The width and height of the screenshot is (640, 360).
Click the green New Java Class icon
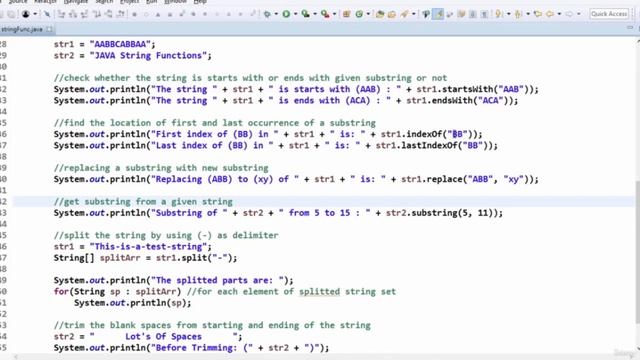point(359,14)
